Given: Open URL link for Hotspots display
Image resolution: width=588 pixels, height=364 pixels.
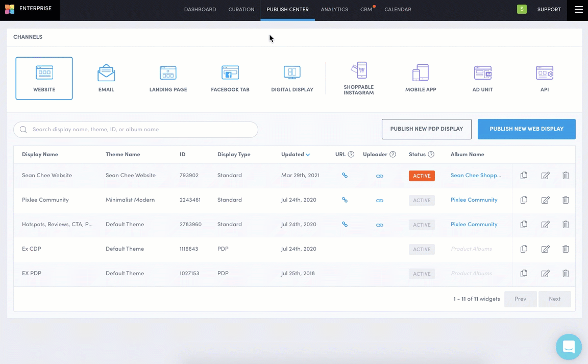Looking at the screenshot, I should pyautogui.click(x=345, y=225).
